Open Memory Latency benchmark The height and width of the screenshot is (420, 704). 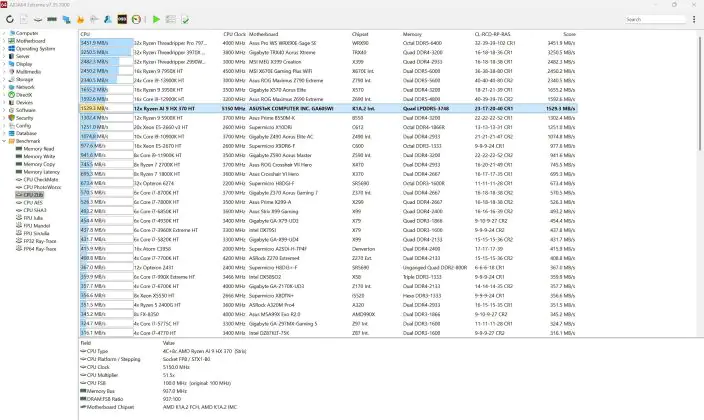coord(41,172)
